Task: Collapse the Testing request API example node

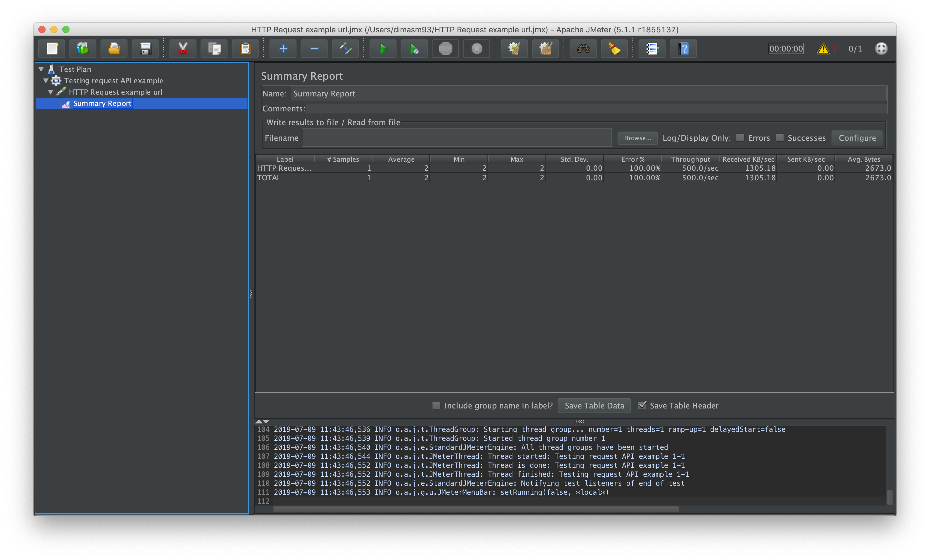Action: click(x=46, y=80)
